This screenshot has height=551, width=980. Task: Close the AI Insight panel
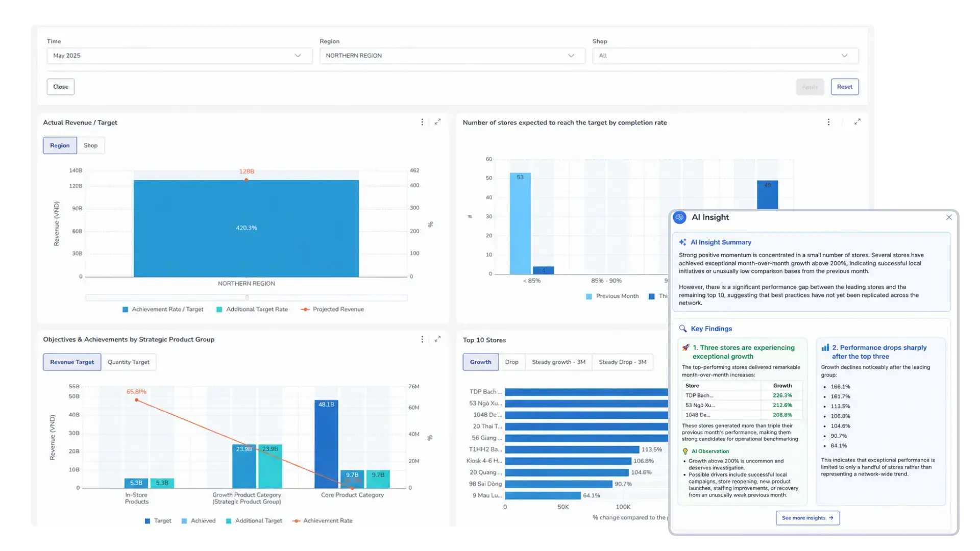tap(949, 217)
